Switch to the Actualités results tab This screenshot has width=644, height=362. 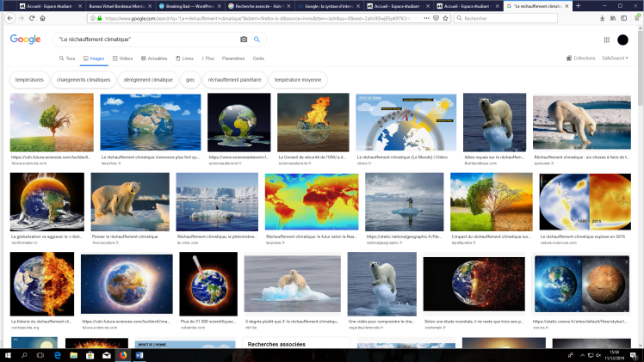pyautogui.click(x=155, y=58)
